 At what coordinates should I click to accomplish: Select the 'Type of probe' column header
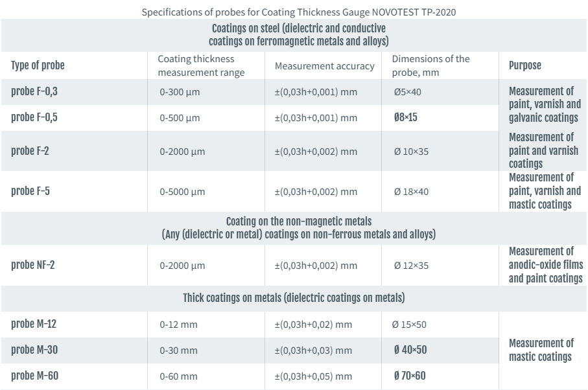(x=38, y=65)
